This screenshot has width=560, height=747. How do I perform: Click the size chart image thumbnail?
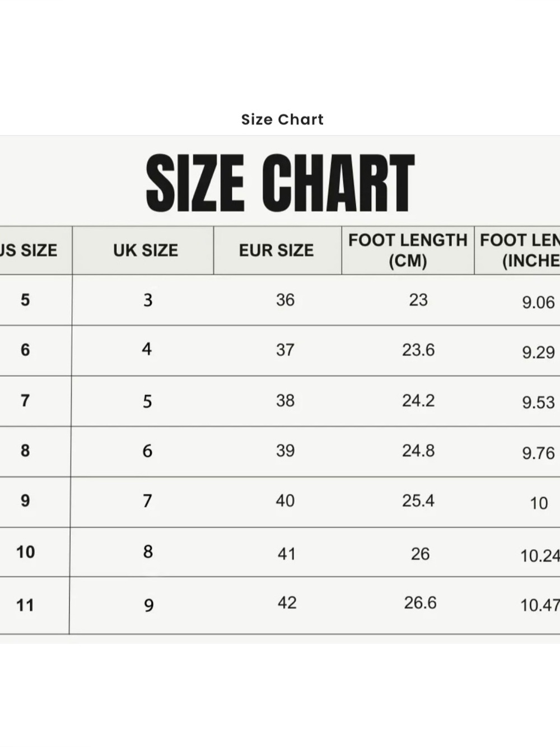[x=280, y=389]
